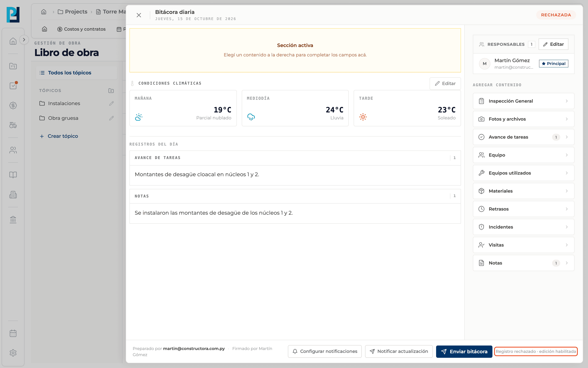This screenshot has width=588, height=368.
Task: Open Incidentes content item
Action: click(523, 227)
